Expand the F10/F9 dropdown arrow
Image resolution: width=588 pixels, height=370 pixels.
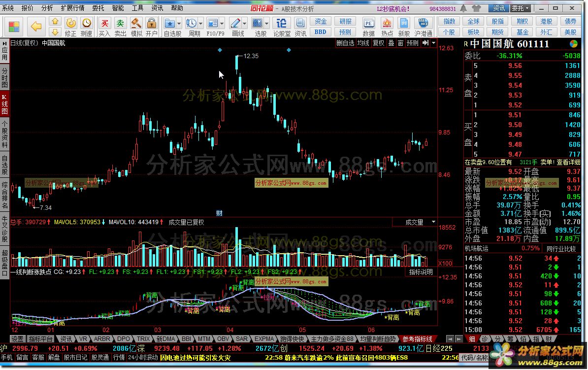pos(222,24)
